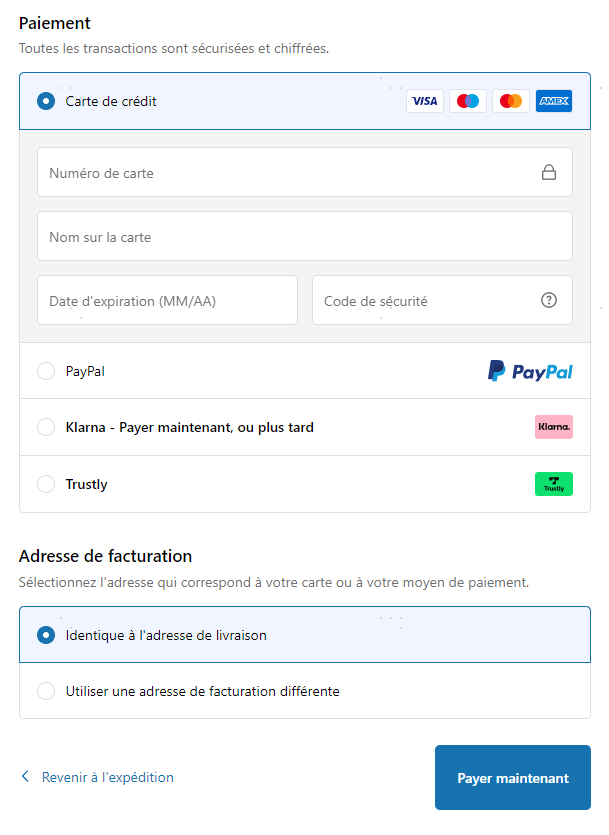The height and width of the screenshot is (835, 609).
Task: Select identical to shipping address option
Action: click(x=46, y=635)
